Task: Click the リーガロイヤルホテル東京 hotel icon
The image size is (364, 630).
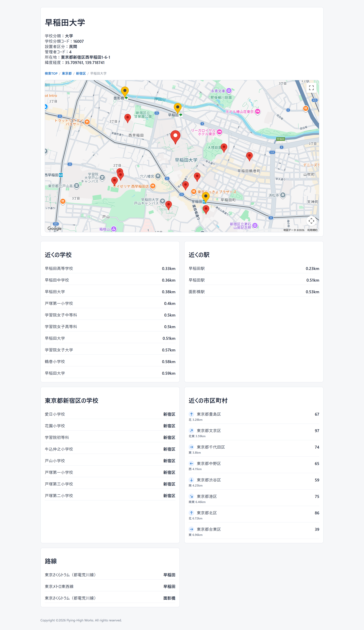Action: point(219,132)
